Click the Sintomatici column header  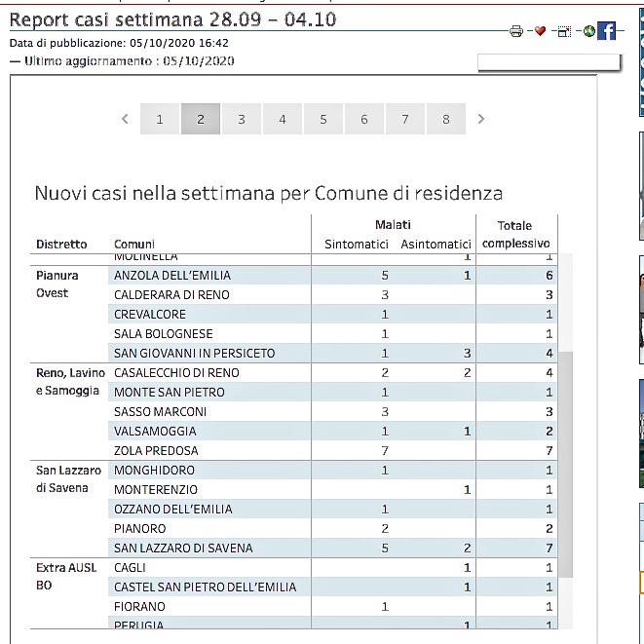point(356,245)
